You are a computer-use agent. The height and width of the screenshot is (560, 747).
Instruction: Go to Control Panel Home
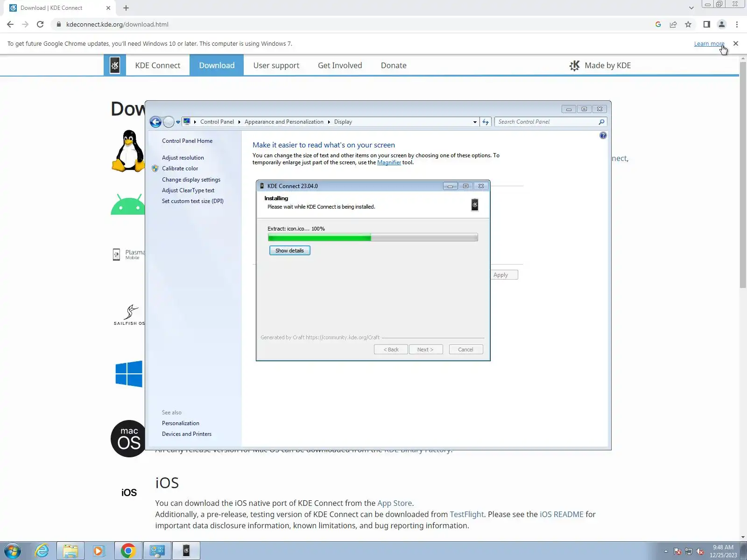[187, 141]
